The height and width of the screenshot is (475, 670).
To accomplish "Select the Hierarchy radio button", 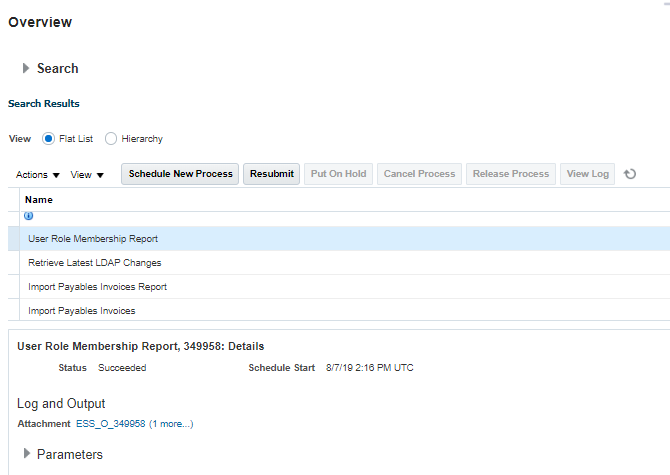I will coord(111,139).
